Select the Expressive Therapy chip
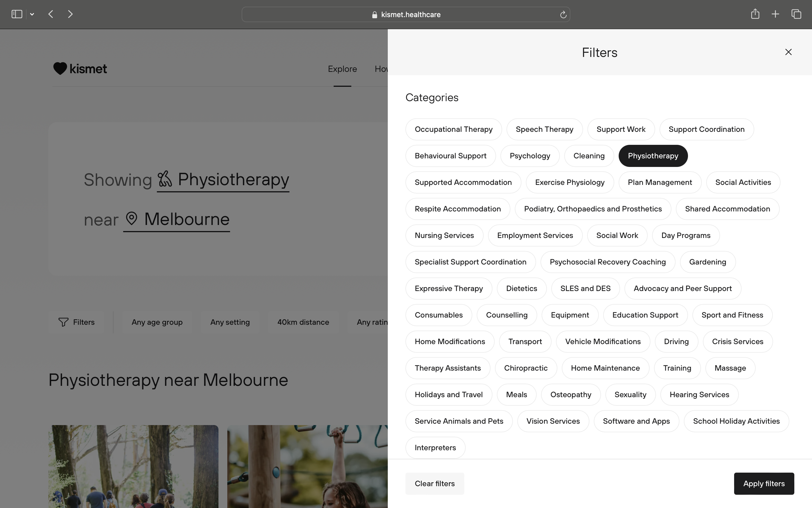The width and height of the screenshot is (812, 508). [449, 289]
